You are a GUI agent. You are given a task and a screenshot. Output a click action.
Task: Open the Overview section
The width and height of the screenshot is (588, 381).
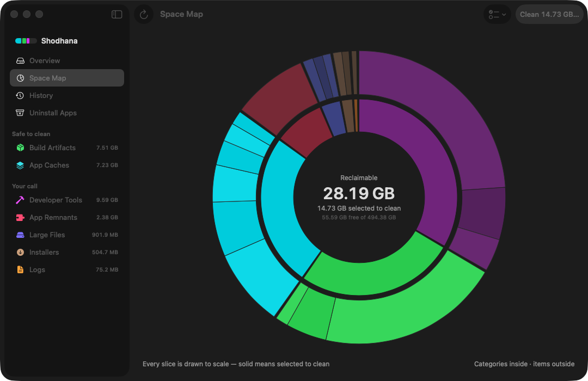click(x=67, y=60)
